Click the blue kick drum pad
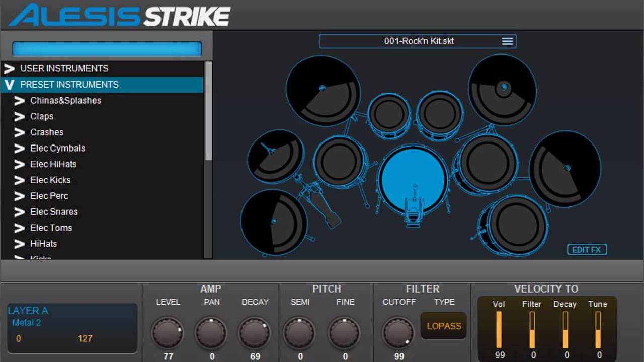644x362 pixels. click(414, 180)
